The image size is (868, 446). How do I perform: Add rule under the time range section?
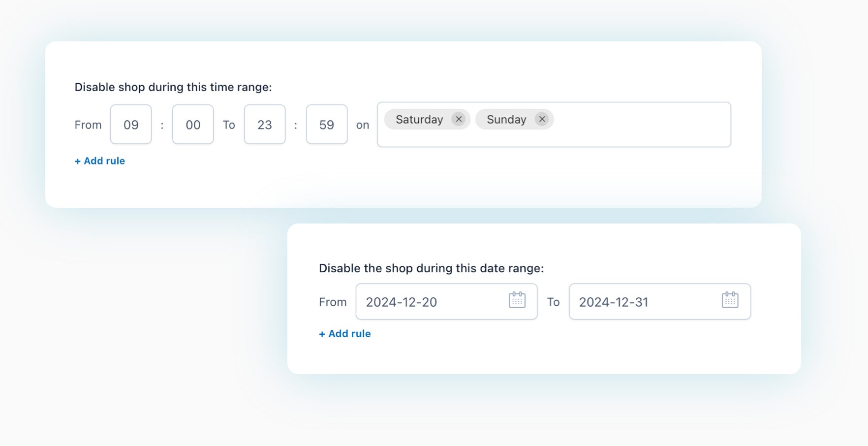click(100, 161)
